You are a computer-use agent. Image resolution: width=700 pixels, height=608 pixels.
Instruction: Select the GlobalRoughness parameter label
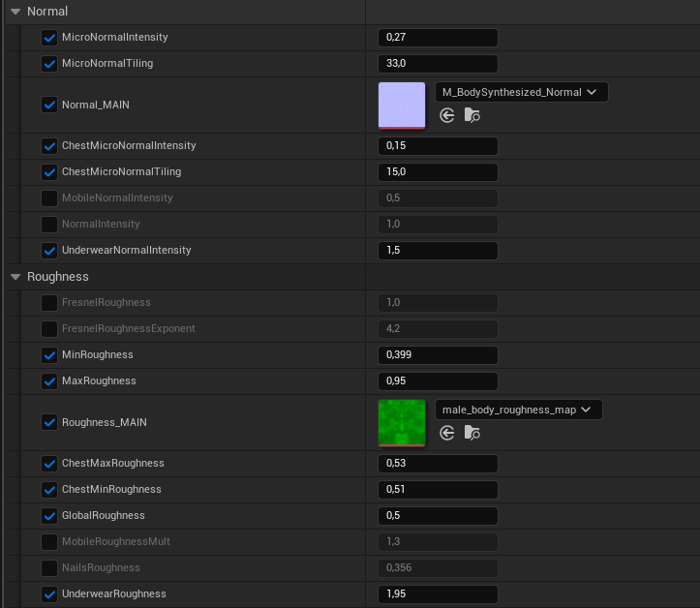[x=104, y=515]
